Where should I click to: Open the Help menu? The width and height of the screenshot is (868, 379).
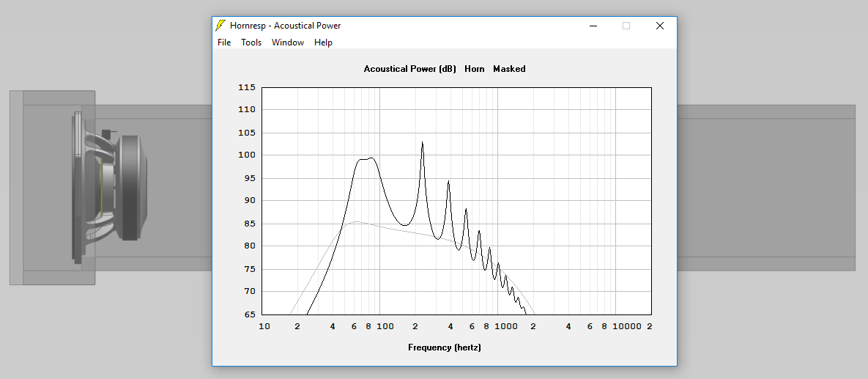pos(323,43)
